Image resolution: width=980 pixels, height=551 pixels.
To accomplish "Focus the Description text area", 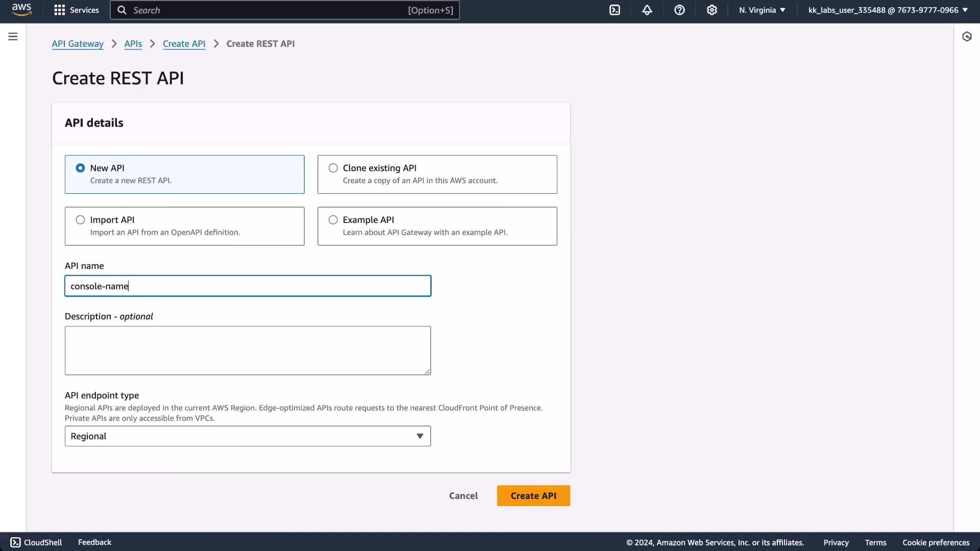I will coord(248,350).
